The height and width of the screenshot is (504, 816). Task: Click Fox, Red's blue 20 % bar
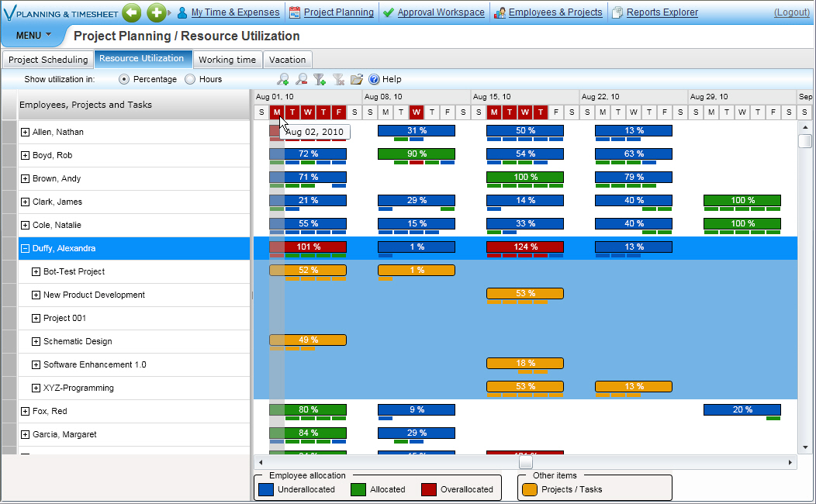click(742, 410)
